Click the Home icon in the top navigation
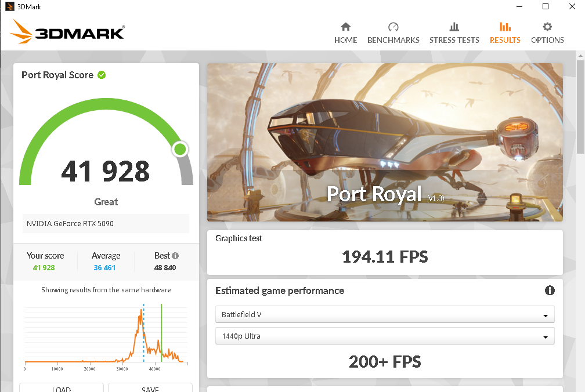Screen dimensions: 585x392 [x=345, y=26]
